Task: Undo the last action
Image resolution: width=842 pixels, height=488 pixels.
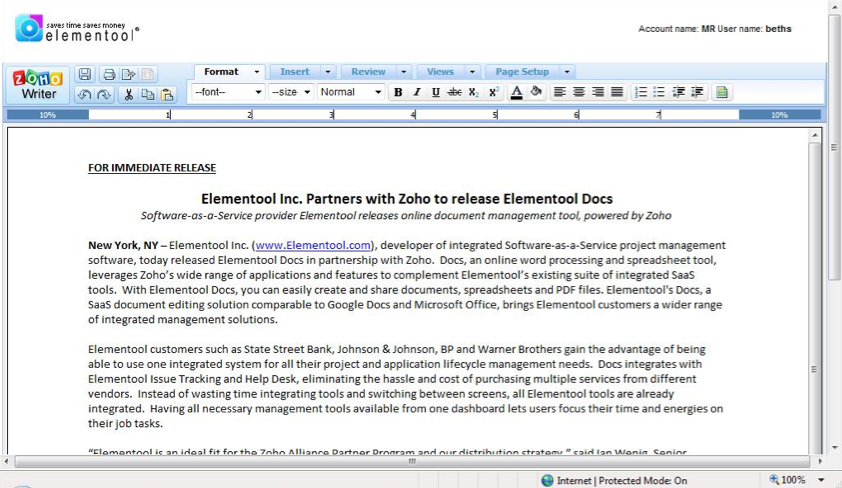Action: point(84,94)
